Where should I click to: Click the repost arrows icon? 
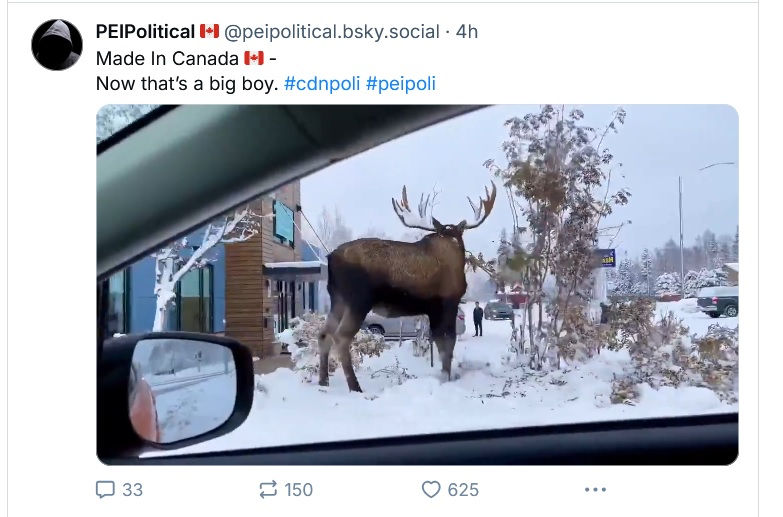point(267,489)
